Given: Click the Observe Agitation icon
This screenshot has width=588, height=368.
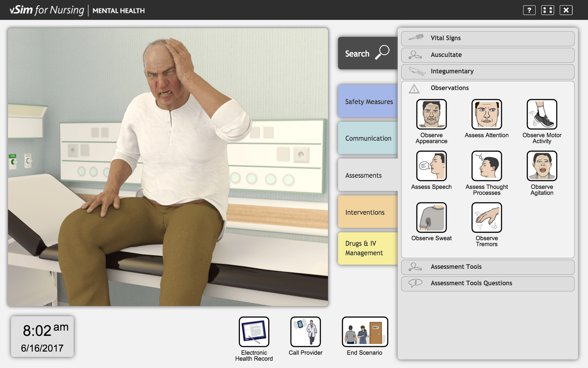Looking at the screenshot, I should 541,166.
